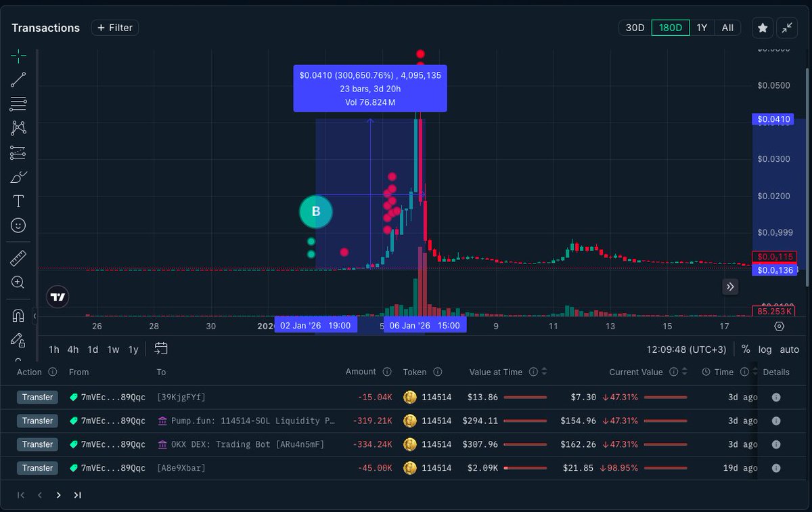Enable the magnet snapping tool

(x=18, y=314)
